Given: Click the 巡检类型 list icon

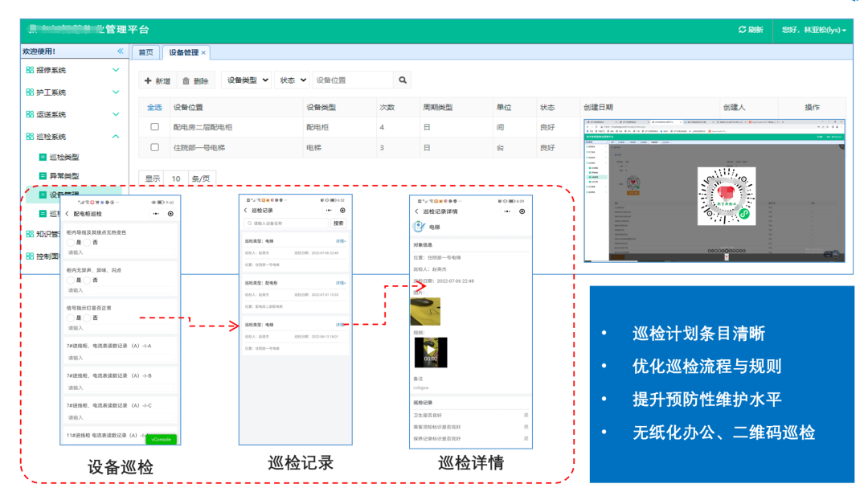Looking at the screenshot, I should pos(43,158).
